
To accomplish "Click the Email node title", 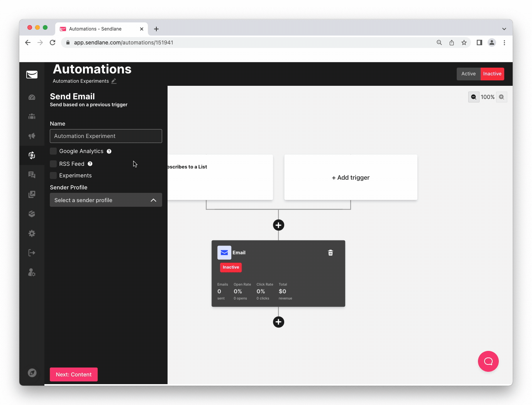I will click(239, 253).
